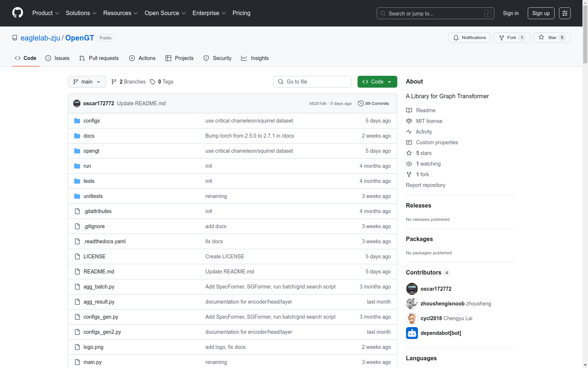Open the configs_gen2.py file
The width and height of the screenshot is (588, 368).
[x=102, y=332]
